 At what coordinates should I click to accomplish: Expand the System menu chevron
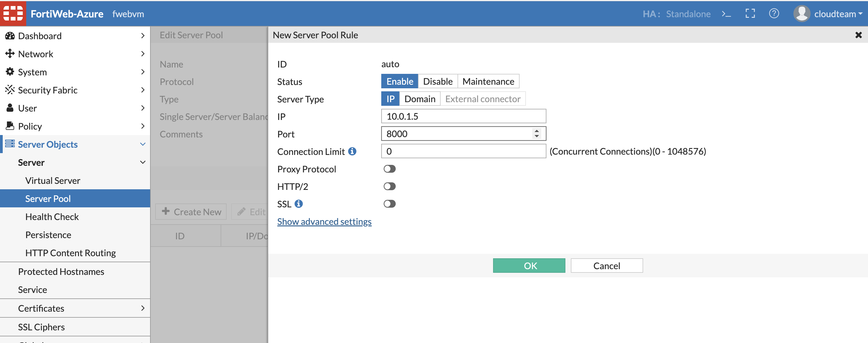[x=143, y=72]
